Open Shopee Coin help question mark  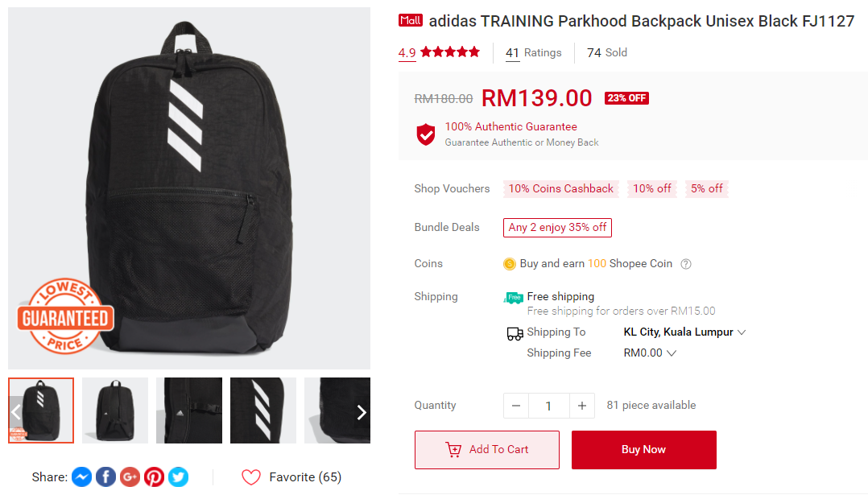(x=686, y=264)
